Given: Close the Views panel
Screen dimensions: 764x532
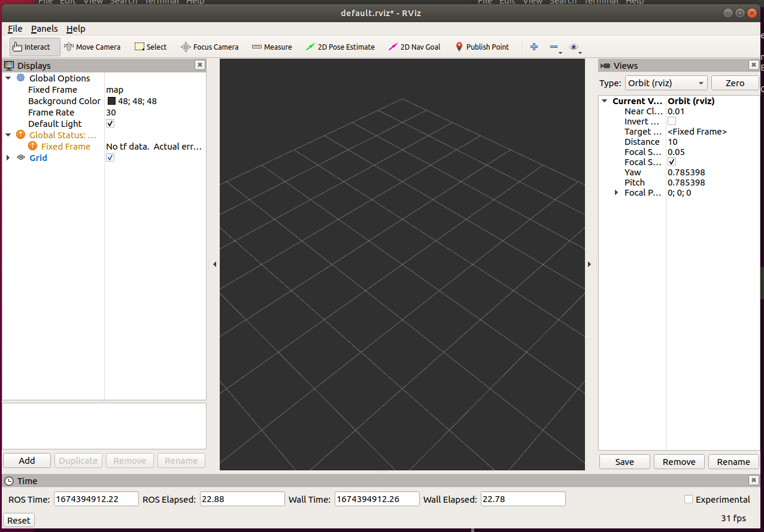Looking at the screenshot, I should point(753,65).
